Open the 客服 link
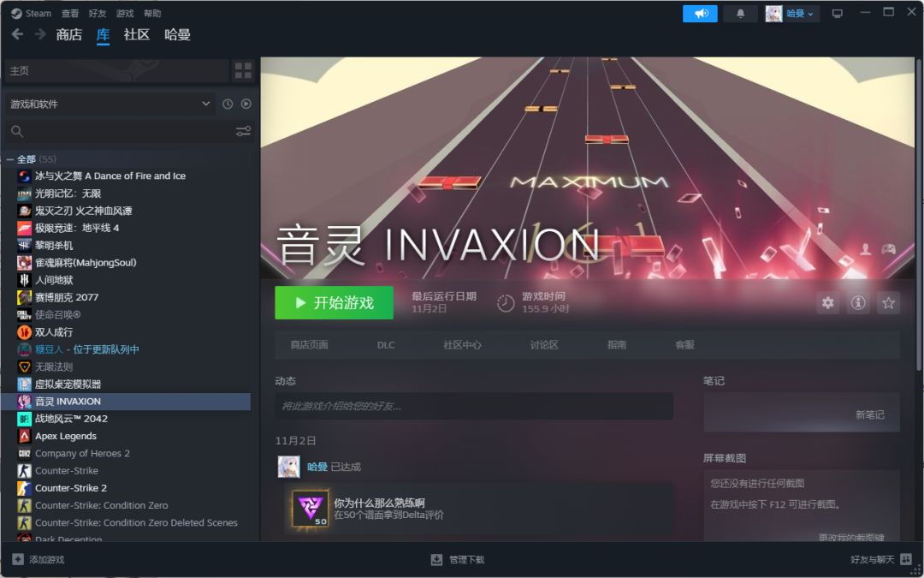 (684, 345)
